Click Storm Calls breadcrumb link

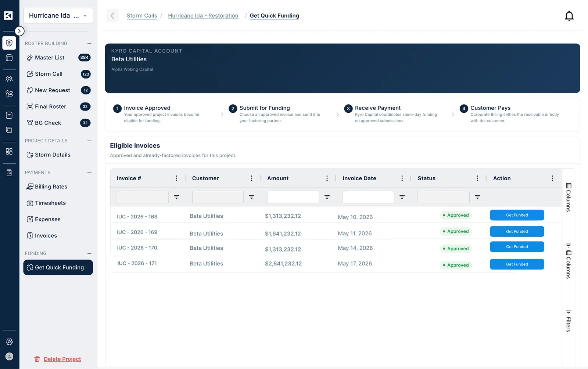[x=142, y=15]
